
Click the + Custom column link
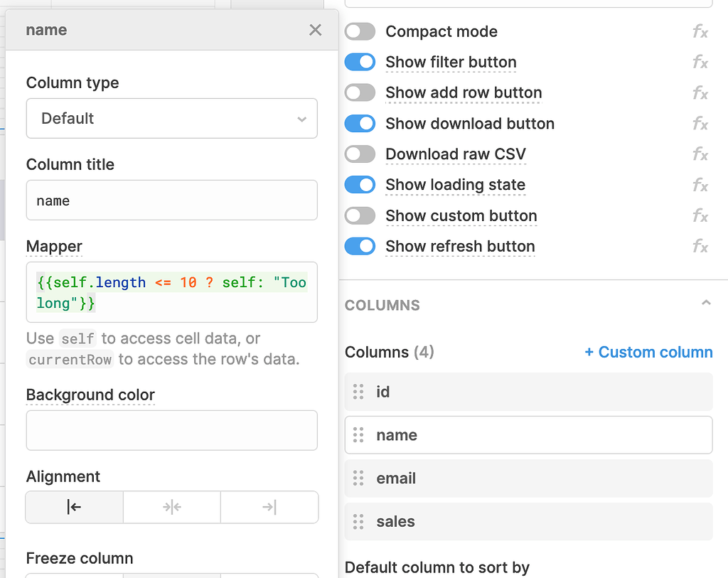click(x=648, y=352)
